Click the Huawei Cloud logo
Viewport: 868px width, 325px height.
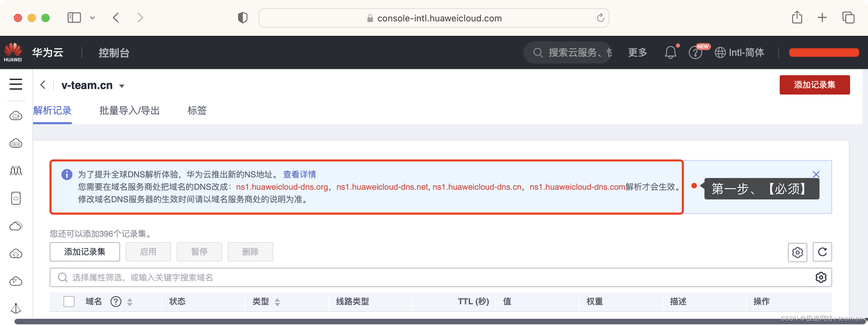13,52
